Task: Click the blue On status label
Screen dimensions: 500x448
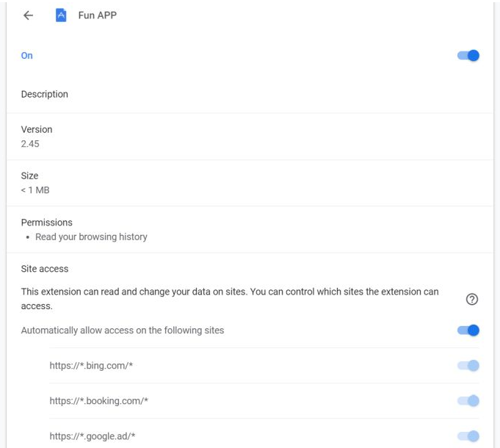Action: coord(27,56)
